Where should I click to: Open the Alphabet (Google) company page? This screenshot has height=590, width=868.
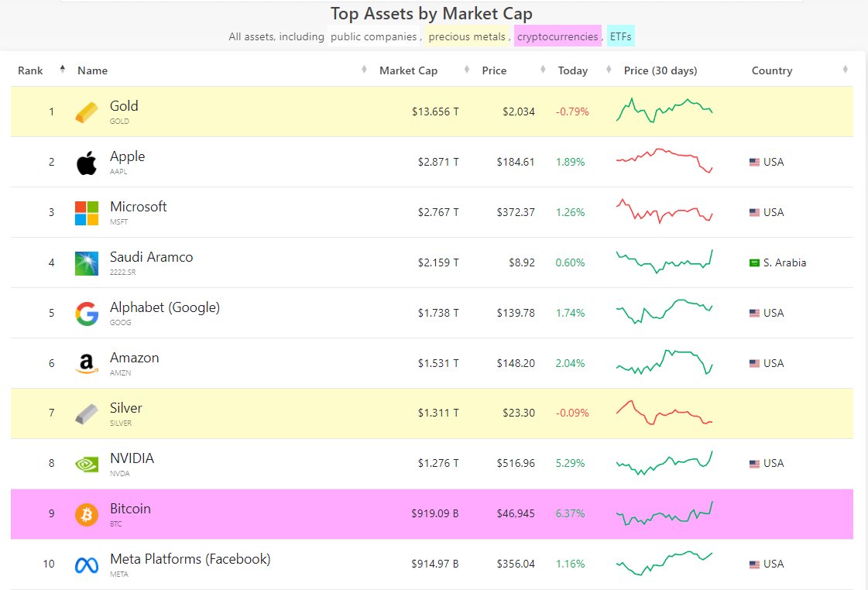point(165,307)
